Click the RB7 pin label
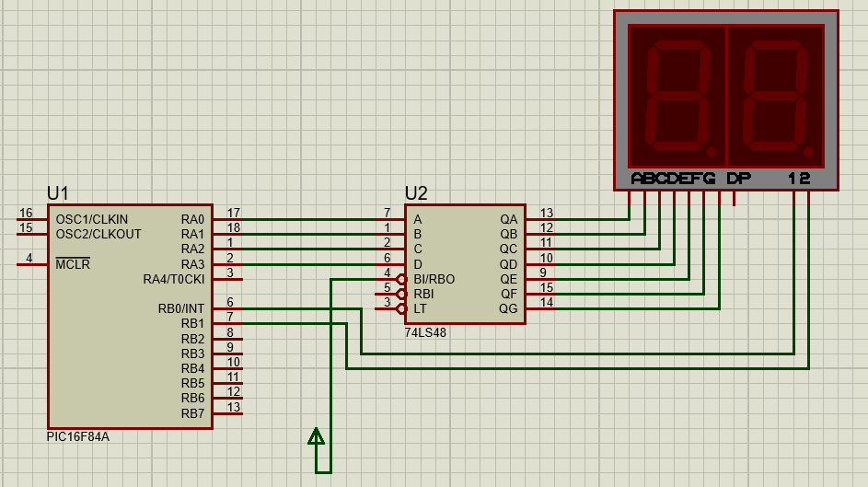The image size is (868, 487). coord(192,413)
